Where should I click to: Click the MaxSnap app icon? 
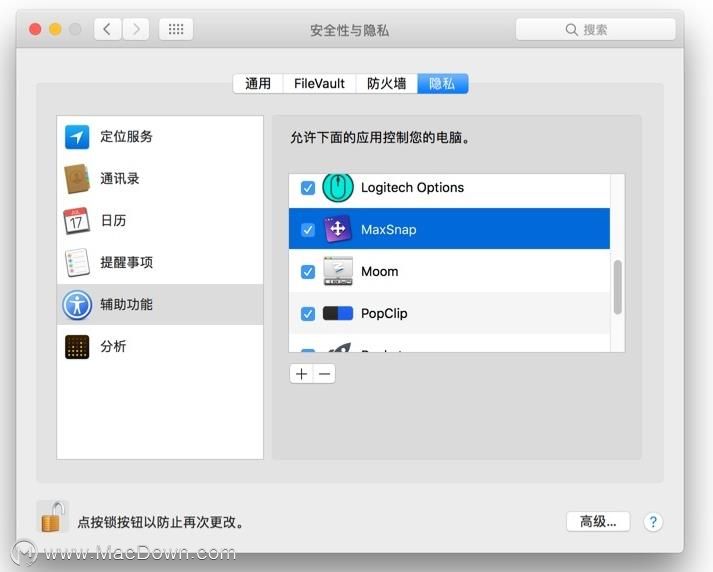pyautogui.click(x=338, y=229)
